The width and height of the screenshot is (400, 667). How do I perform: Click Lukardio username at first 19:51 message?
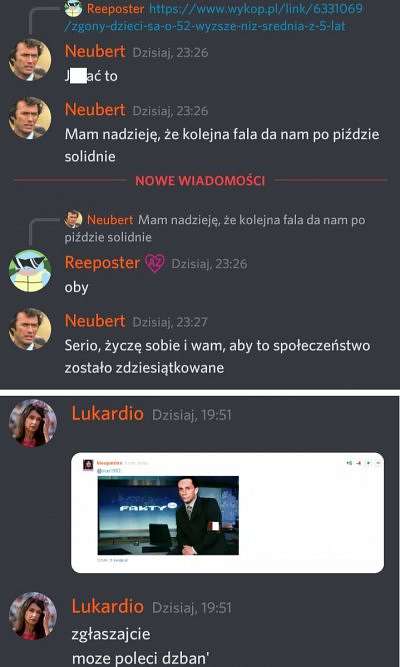(x=108, y=413)
